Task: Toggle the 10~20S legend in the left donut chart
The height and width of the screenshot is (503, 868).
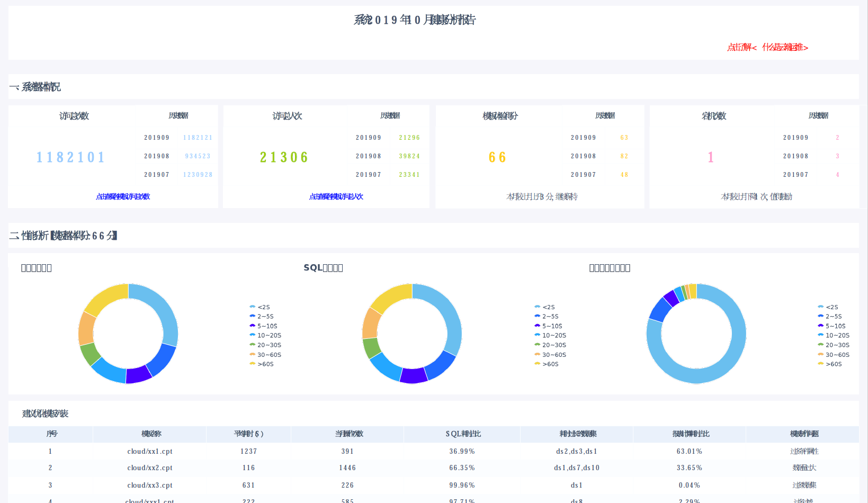Action: pyautogui.click(x=265, y=336)
